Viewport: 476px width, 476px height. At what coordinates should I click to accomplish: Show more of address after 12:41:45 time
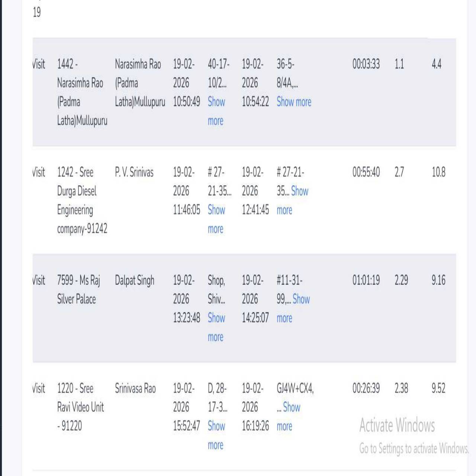pos(299,191)
